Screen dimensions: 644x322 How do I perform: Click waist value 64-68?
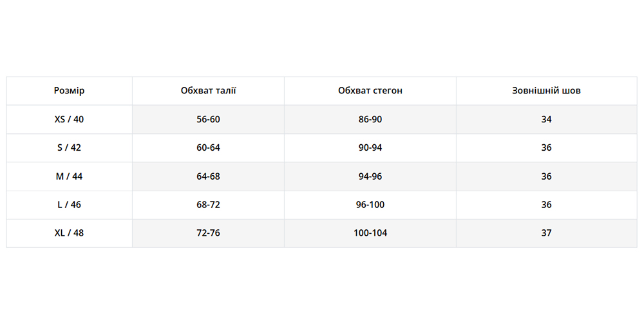(x=208, y=176)
